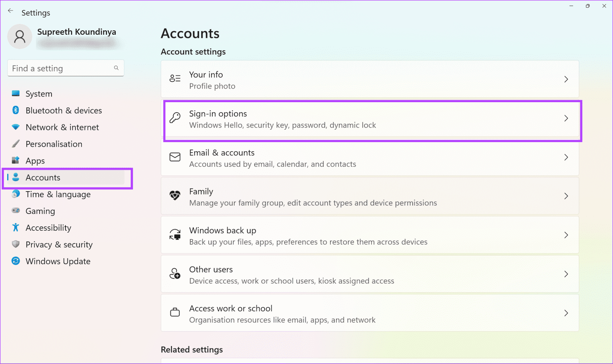Image resolution: width=613 pixels, height=364 pixels.
Task: Expand the Your info row chevron
Action: [566, 79]
